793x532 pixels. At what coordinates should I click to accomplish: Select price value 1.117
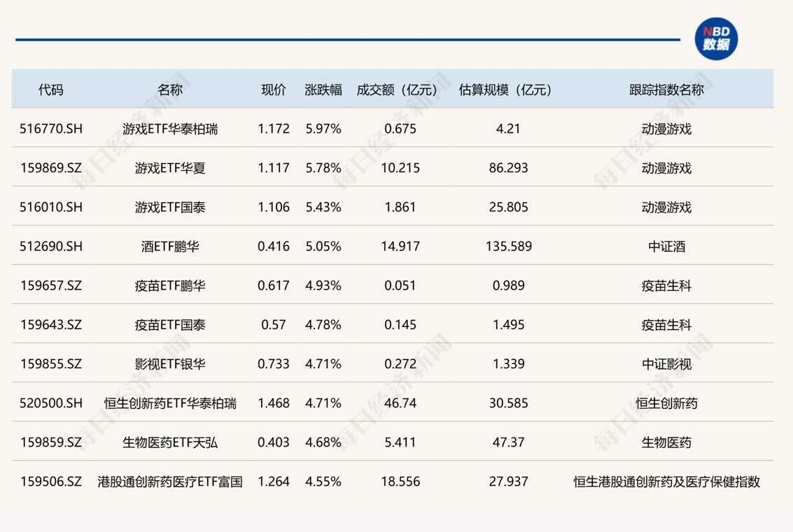(274, 168)
